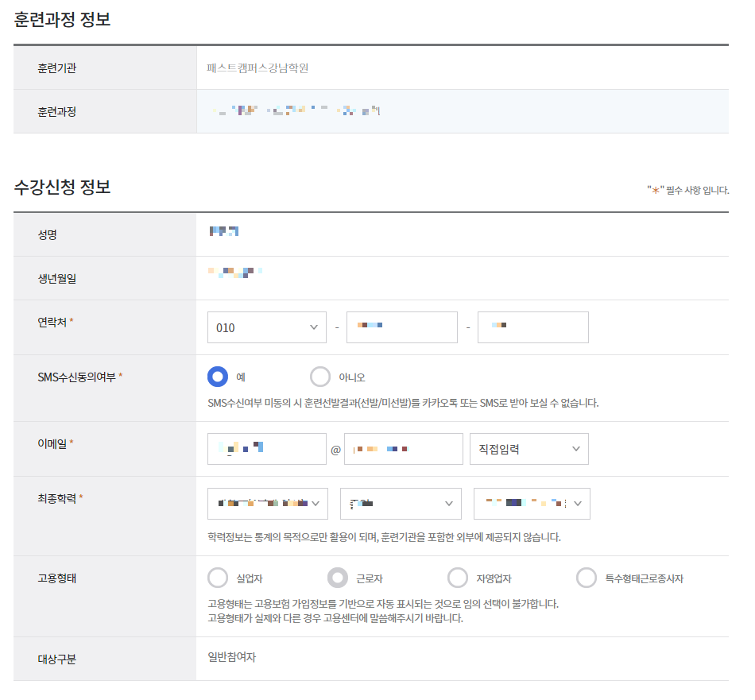The width and height of the screenshot is (755, 700).
Task: Choose 자영업자 under 고용형태
Action: (458, 578)
